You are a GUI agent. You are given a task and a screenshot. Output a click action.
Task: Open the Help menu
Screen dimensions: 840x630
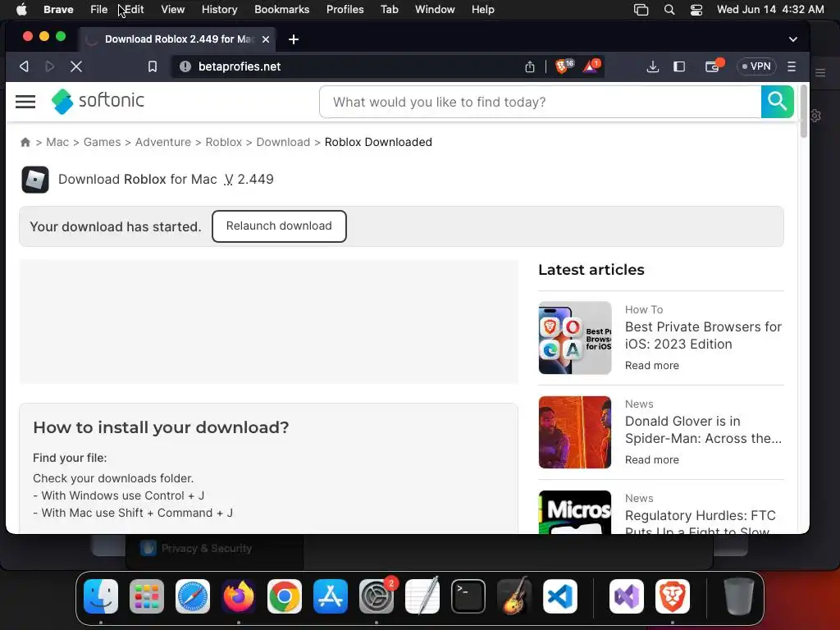(482, 9)
